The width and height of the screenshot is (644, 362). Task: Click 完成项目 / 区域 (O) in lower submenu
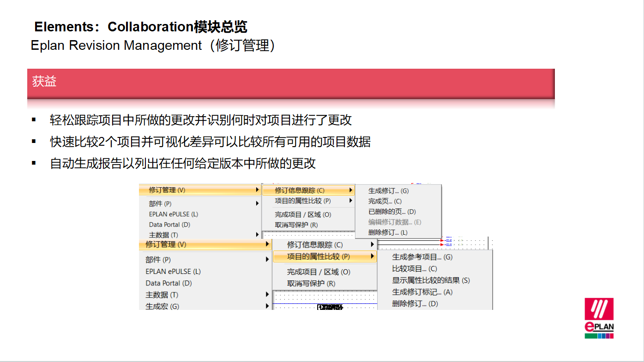[x=319, y=272]
